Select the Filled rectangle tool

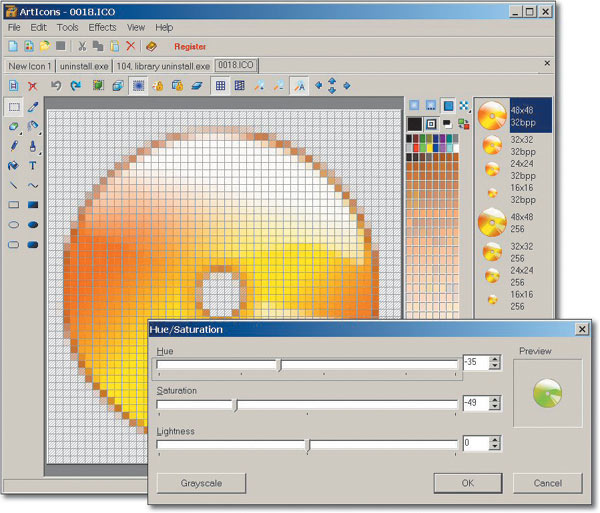coord(33,205)
